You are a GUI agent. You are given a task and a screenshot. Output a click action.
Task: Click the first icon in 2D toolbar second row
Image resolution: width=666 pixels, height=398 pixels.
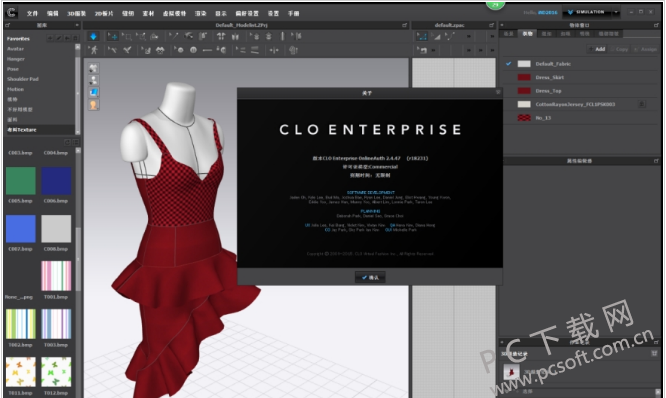422,50
